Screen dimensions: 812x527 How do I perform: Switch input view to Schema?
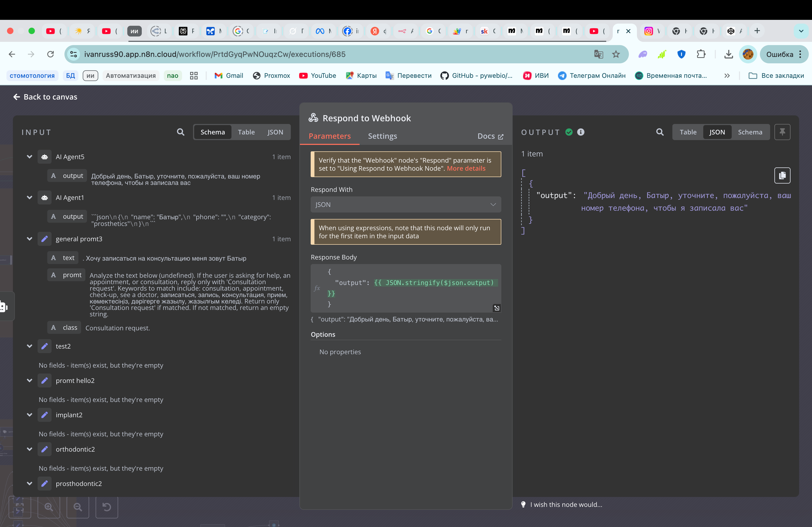(213, 132)
